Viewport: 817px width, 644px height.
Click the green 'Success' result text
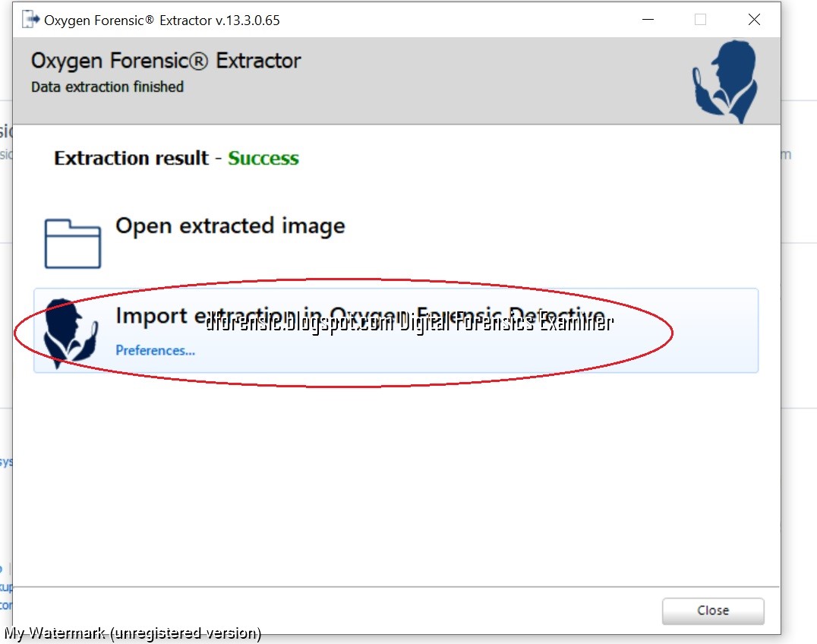click(x=263, y=158)
